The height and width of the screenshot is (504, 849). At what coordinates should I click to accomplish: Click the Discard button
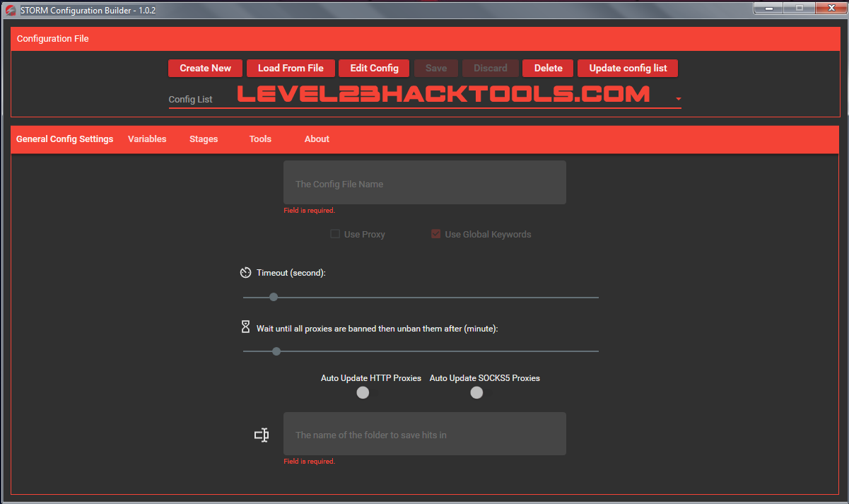pos(491,68)
